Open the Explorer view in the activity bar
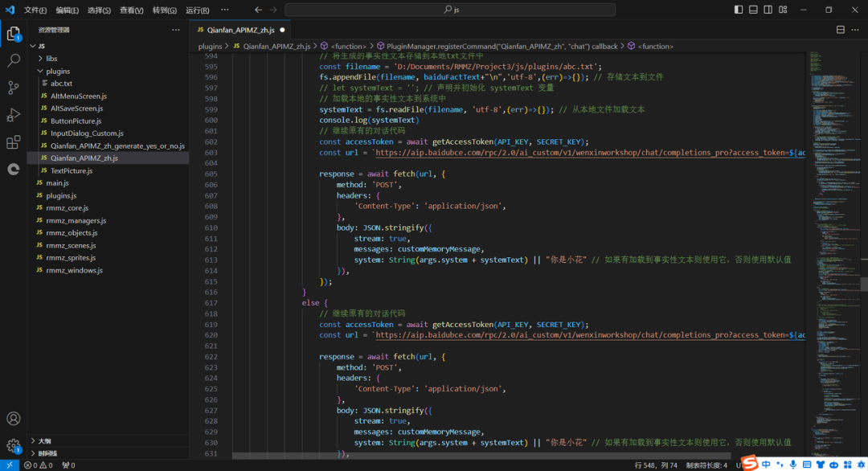The image size is (868, 471). [14, 35]
